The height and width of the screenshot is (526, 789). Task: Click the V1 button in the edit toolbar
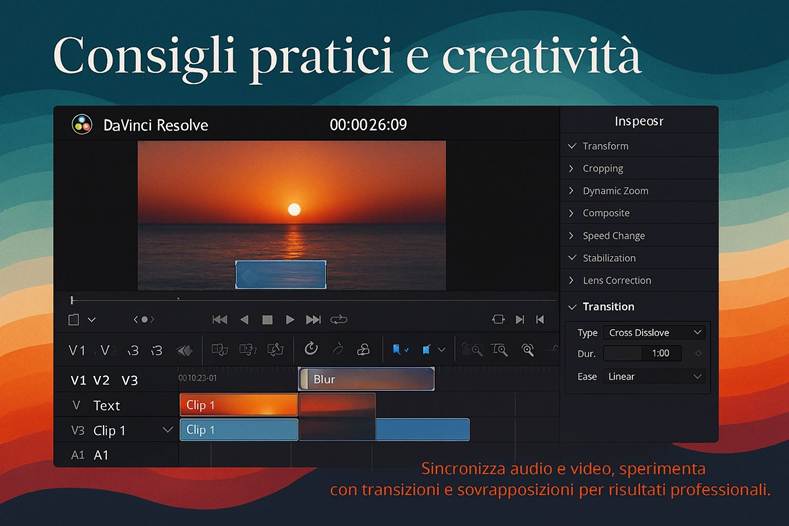click(x=77, y=350)
